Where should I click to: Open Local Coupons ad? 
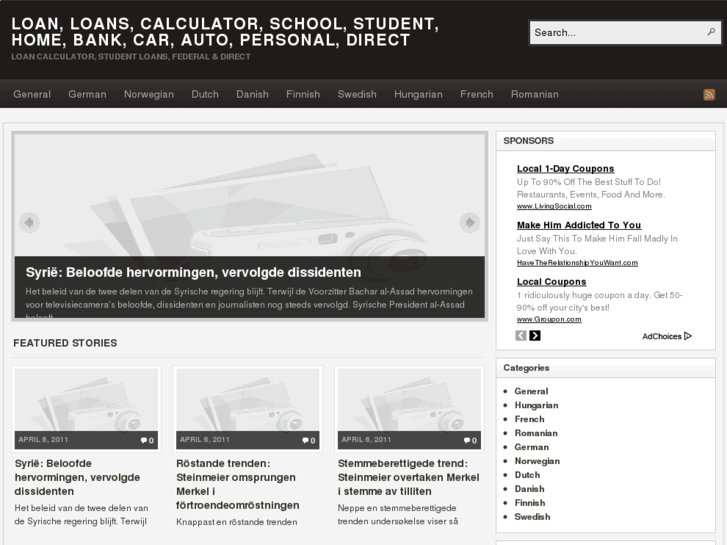pos(552,282)
